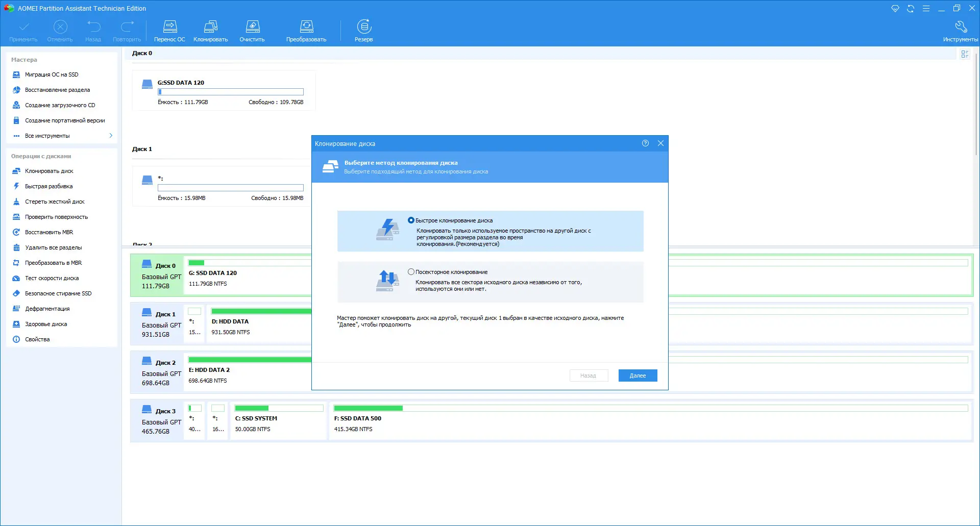Click the Назад undo arrow icon
This screenshot has width=980, height=526.
coord(93,27)
